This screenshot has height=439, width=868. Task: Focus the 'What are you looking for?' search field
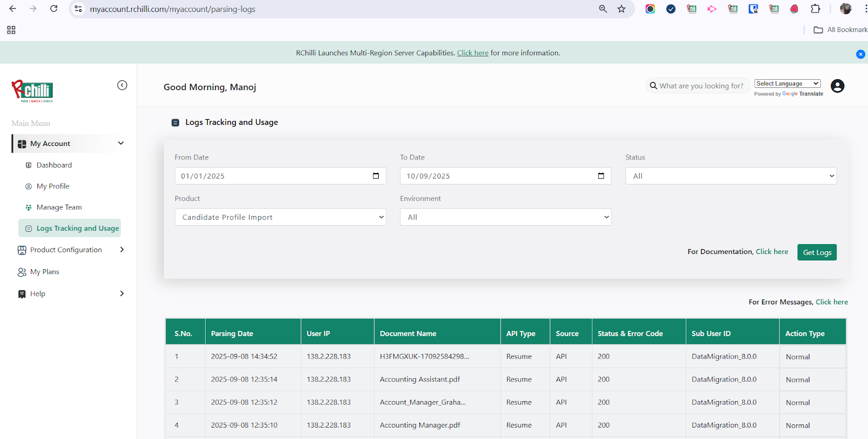(x=701, y=86)
